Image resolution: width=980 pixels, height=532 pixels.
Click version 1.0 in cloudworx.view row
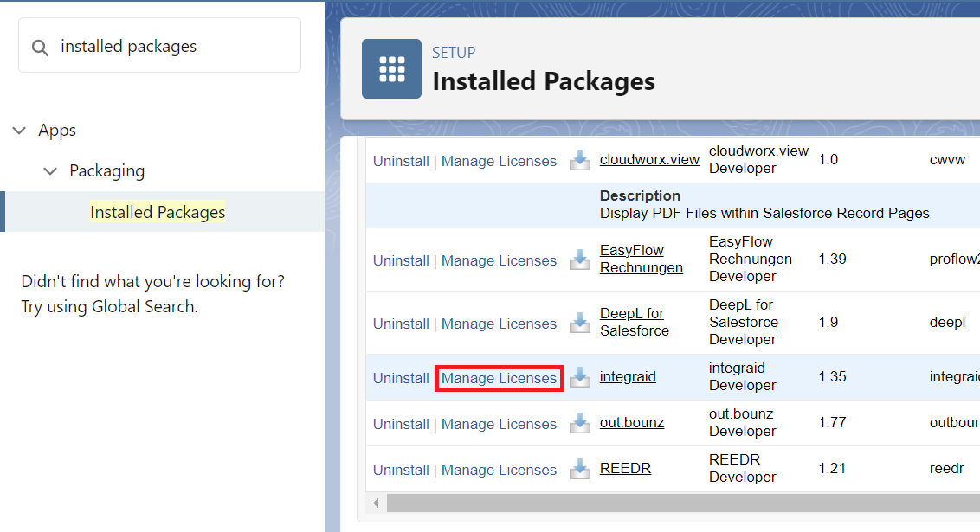coord(828,160)
